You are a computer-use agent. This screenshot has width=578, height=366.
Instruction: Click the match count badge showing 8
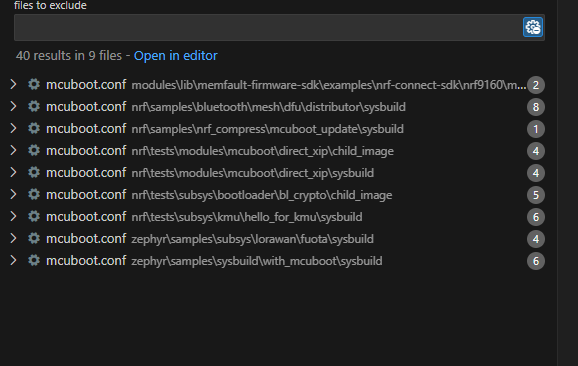[536, 107]
